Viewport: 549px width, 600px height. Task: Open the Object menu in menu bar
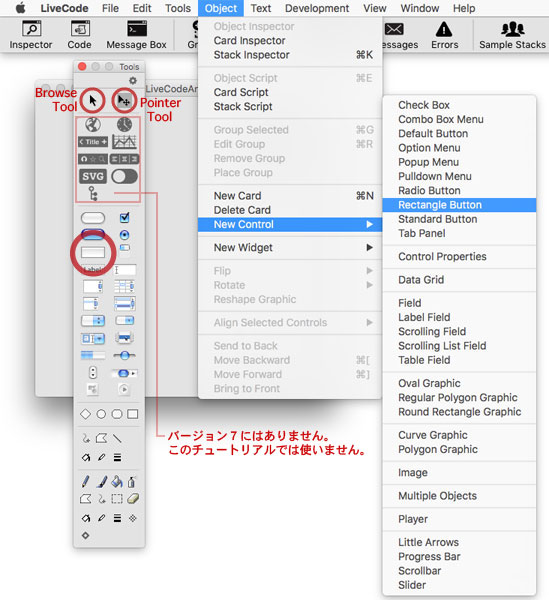[221, 8]
